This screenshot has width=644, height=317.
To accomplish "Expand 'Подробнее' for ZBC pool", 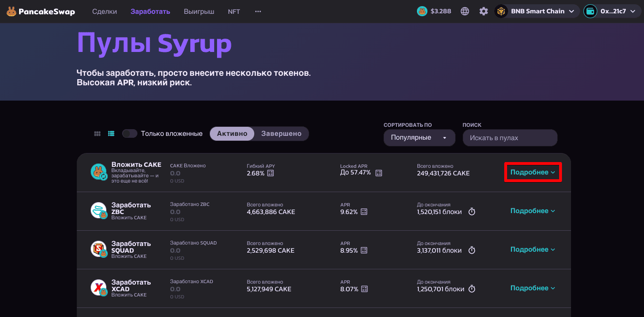I will tap(533, 211).
